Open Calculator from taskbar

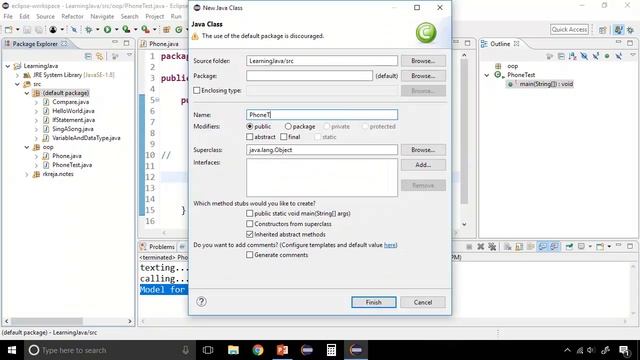pyautogui.click(x=331, y=350)
